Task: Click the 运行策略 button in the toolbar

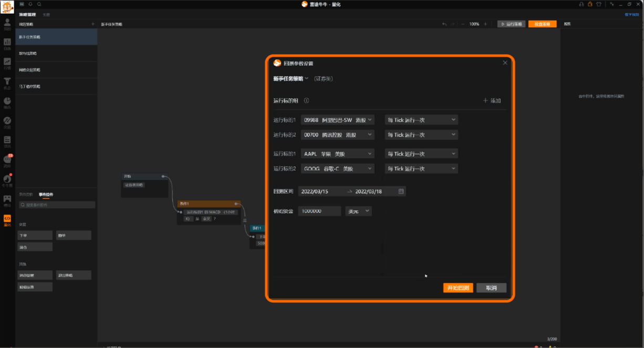Action: click(511, 24)
